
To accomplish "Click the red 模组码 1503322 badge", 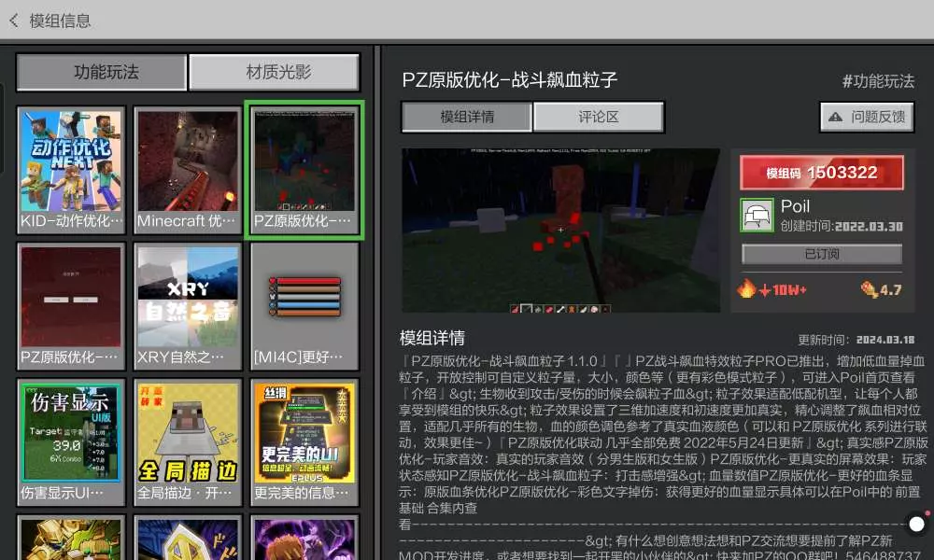I will pos(822,173).
